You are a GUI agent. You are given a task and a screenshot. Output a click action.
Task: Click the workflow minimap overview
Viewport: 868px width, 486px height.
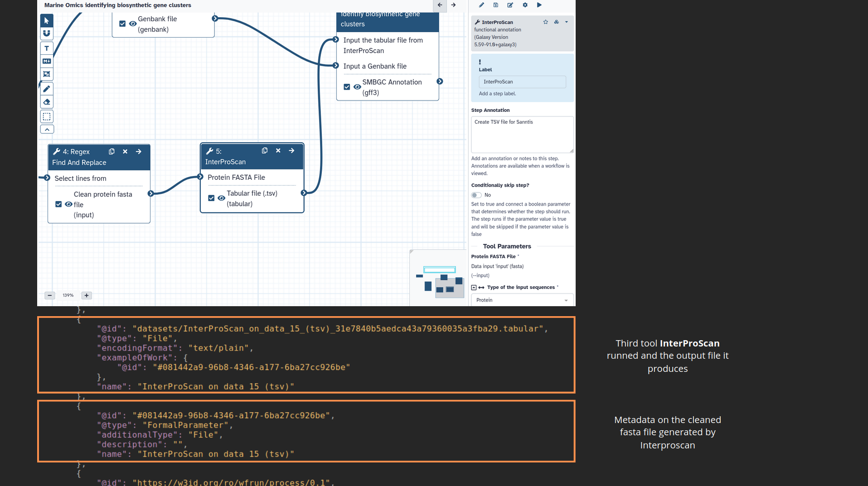pyautogui.click(x=438, y=278)
